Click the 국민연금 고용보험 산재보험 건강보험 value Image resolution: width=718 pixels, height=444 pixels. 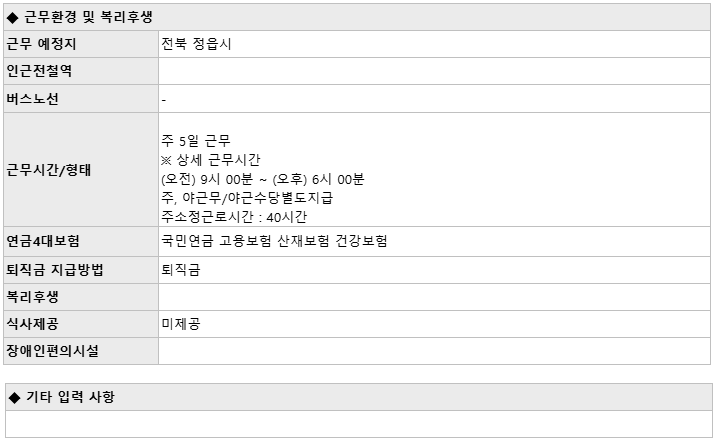coord(274,241)
